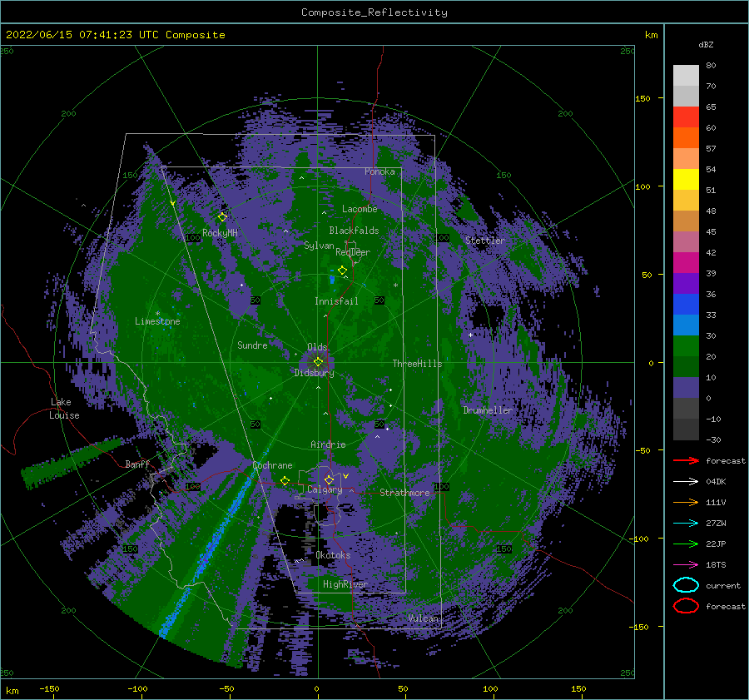The image size is (749, 700).
Task: Click the 18TS legend label
Action: [716, 565]
